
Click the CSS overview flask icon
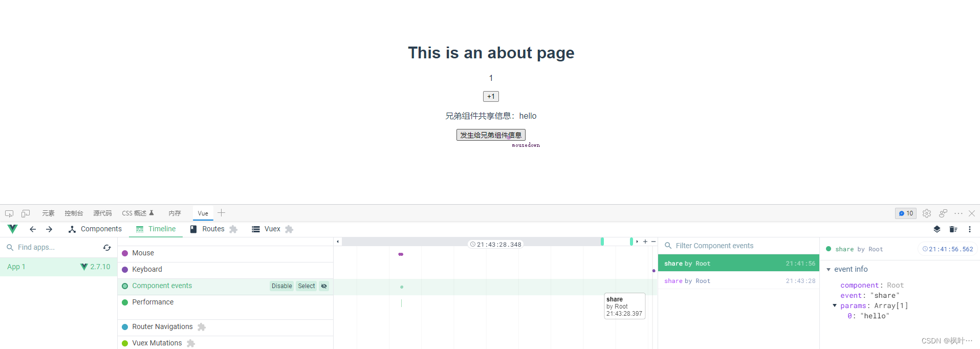tap(151, 213)
